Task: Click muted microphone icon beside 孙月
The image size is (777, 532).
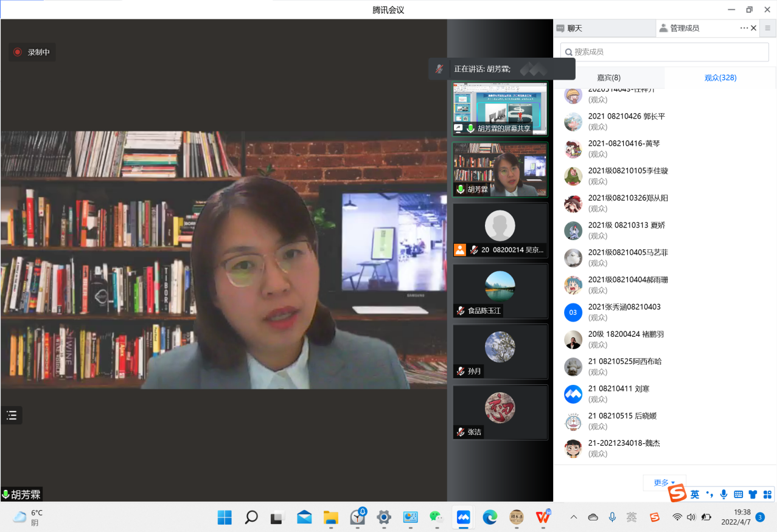Action: pyautogui.click(x=461, y=371)
